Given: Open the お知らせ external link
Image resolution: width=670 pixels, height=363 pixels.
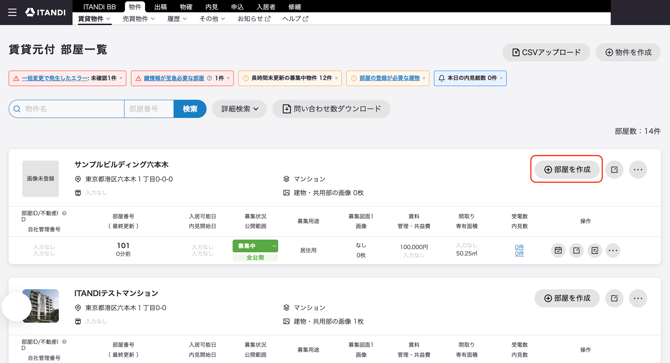Looking at the screenshot, I should (254, 19).
